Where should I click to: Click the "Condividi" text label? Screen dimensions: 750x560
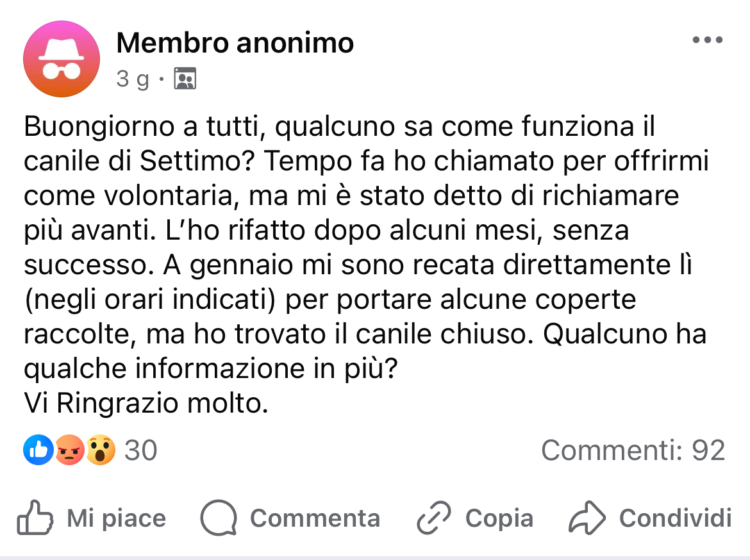[x=675, y=518]
